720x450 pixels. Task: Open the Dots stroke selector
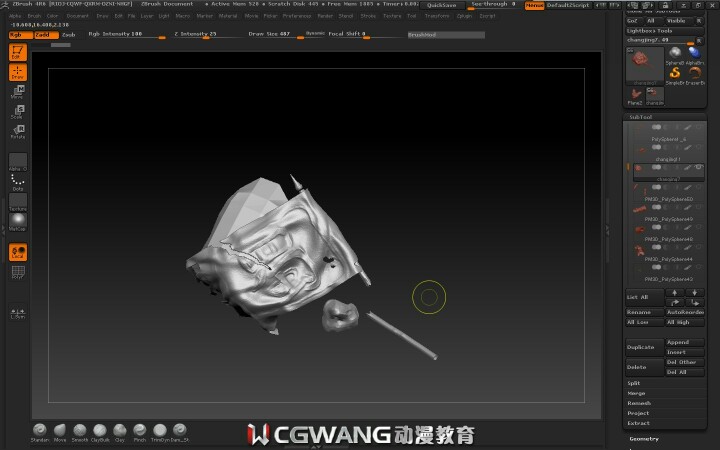[18, 182]
